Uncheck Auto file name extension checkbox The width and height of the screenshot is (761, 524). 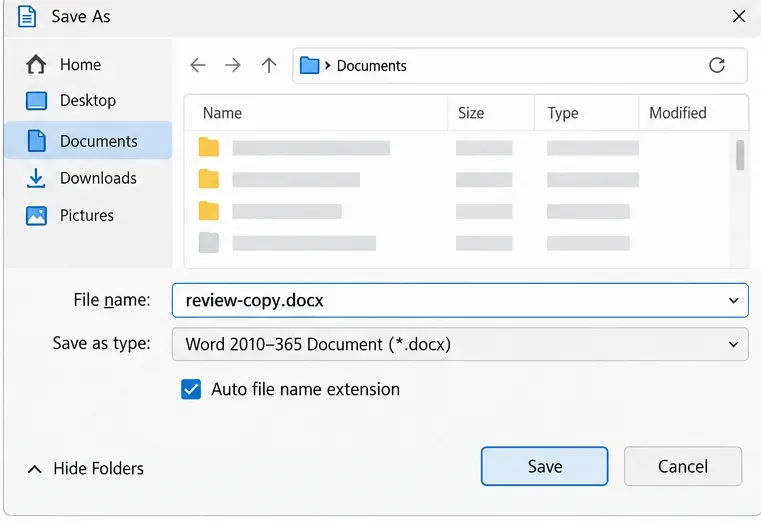(191, 389)
